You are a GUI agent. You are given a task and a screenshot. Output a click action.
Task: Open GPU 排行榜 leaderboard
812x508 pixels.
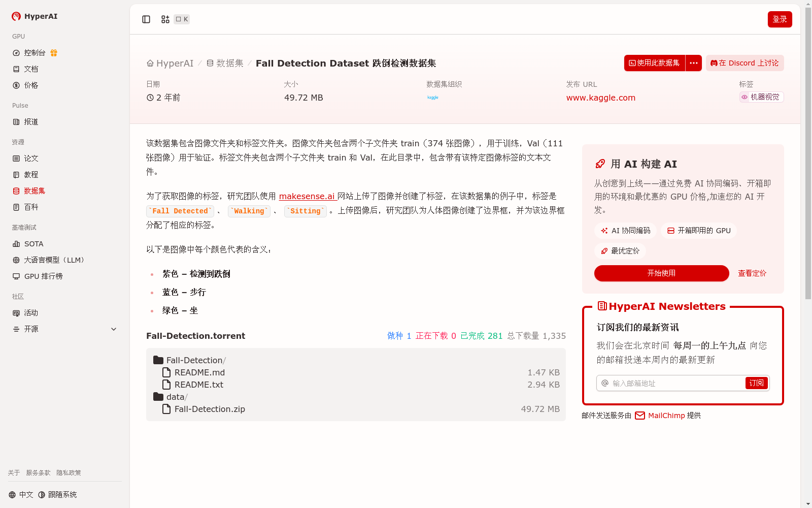(x=38, y=276)
